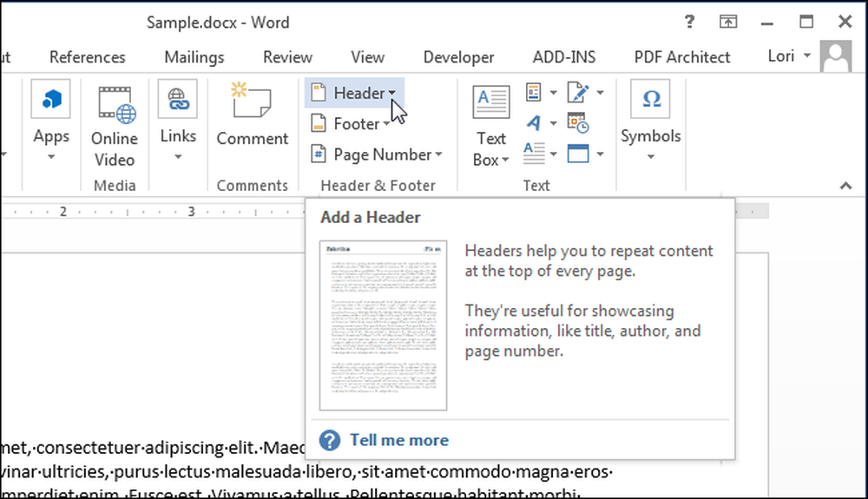
Task: Open Ribbon Display Options
Action: pyautogui.click(x=728, y=22)
